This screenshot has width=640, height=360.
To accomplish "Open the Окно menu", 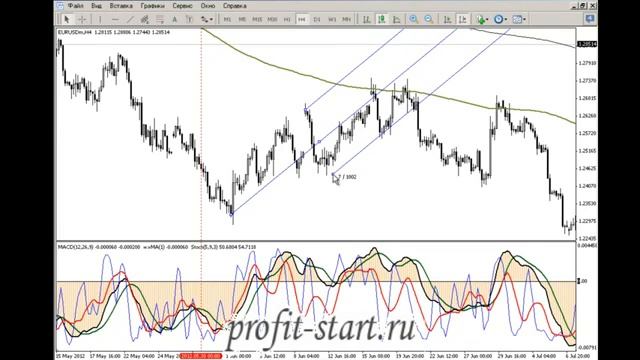I will click(x=208, y=6).
